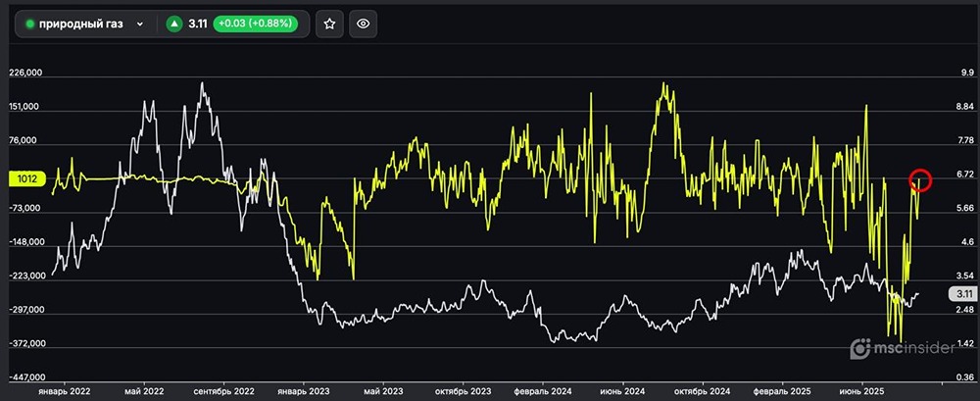Image resolution: width=980 pixels, height=401 pixels.
Task: Click the май 2023 date label
Action: pos(383,391)
